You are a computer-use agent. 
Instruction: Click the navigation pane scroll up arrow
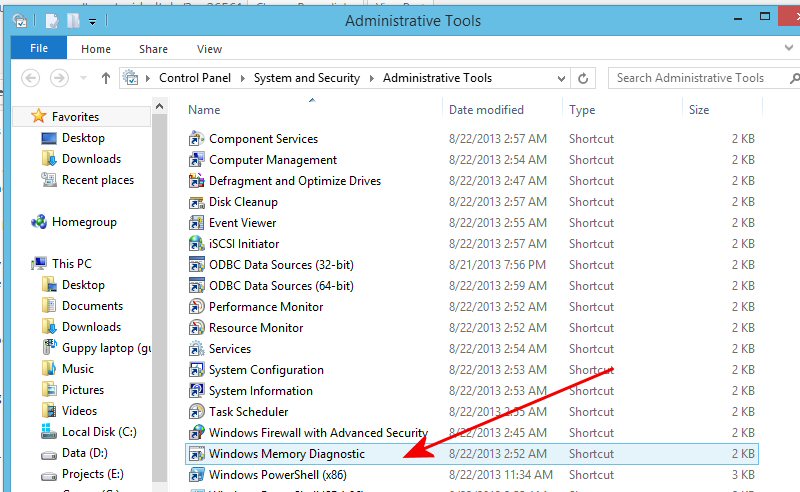(159, 107)
